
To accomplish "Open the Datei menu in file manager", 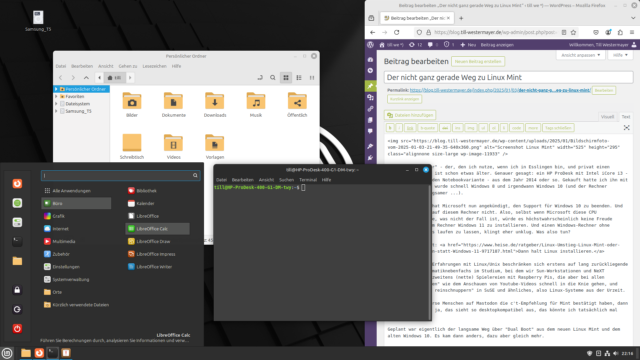I will 61,66.
